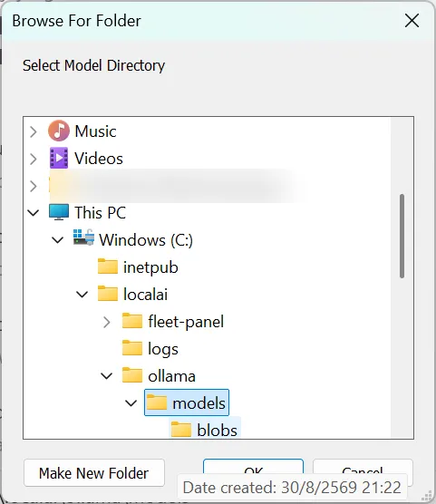436x504 pixels.
Task: Close the Browse For Folder dialog
Action: coord(412,21)
